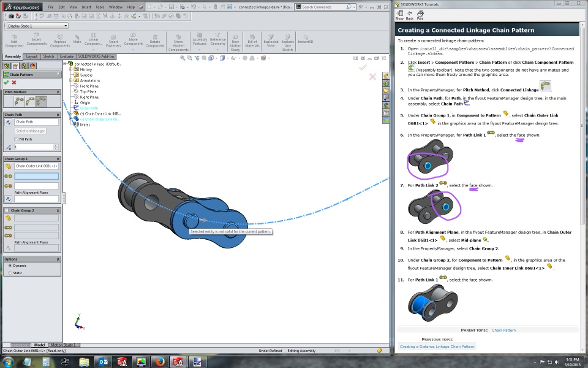This screenshot has width=588, height=368.
Task: Open the Tools menu
Action: [100, 7]
